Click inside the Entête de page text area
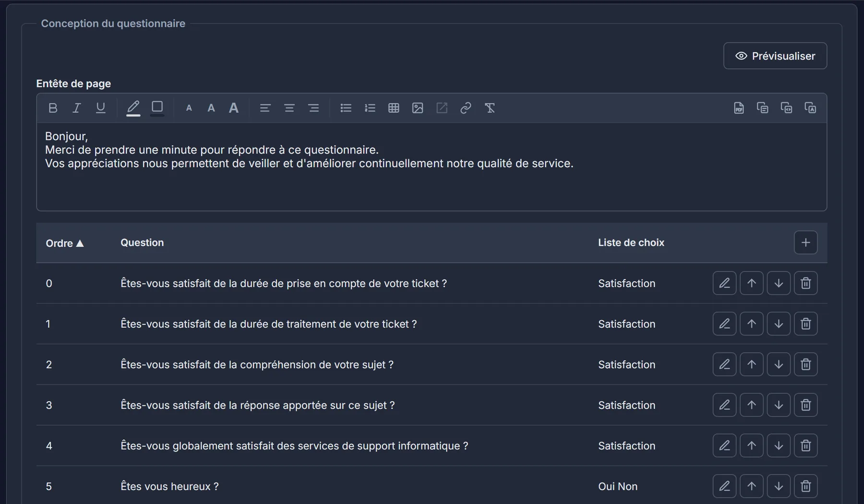864x504 pixels. click(x=432, y=167)
